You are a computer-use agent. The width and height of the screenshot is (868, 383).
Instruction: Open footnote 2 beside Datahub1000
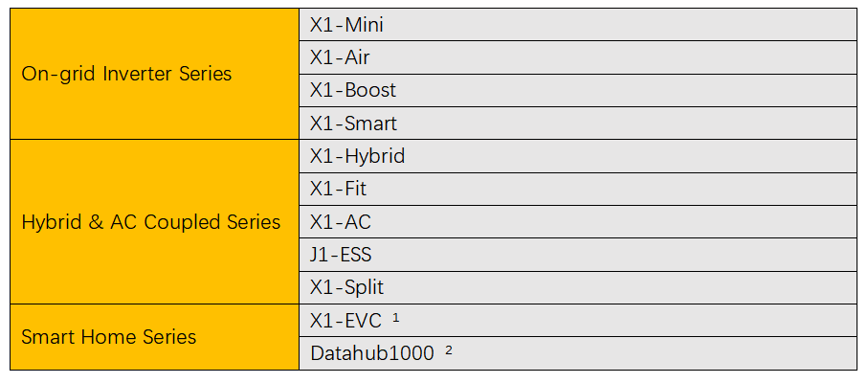tap(448, 349)
